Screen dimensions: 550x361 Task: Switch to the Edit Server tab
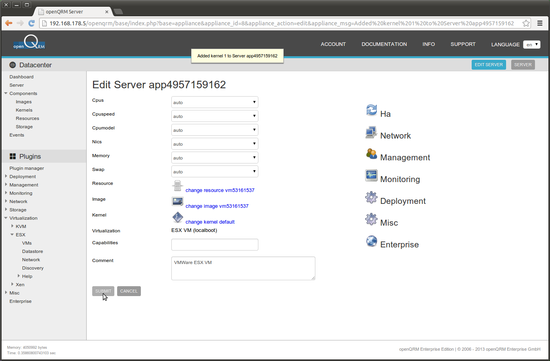click(x=489, y=65)
